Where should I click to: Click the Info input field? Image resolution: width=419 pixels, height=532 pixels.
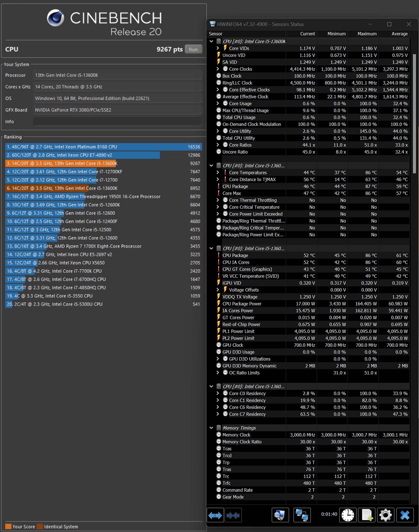[118, 121]
